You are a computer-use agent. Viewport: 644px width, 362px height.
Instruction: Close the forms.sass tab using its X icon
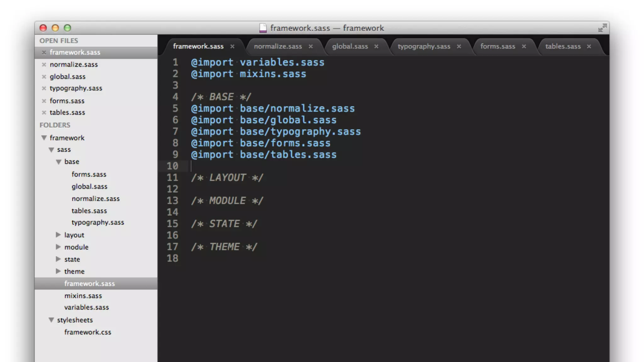524,47
